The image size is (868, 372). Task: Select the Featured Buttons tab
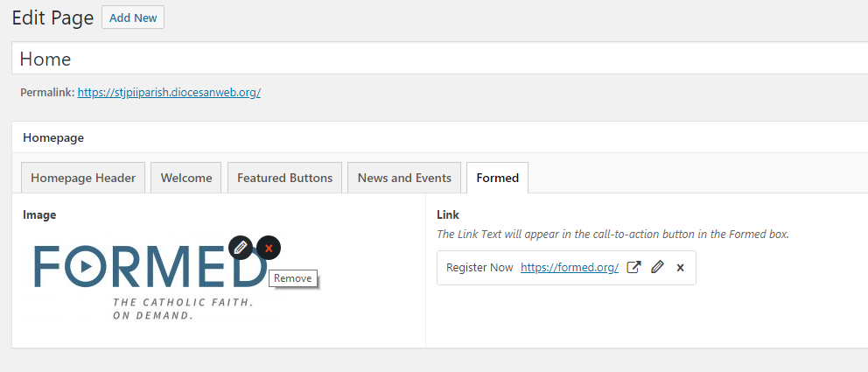tap(285, 178)
